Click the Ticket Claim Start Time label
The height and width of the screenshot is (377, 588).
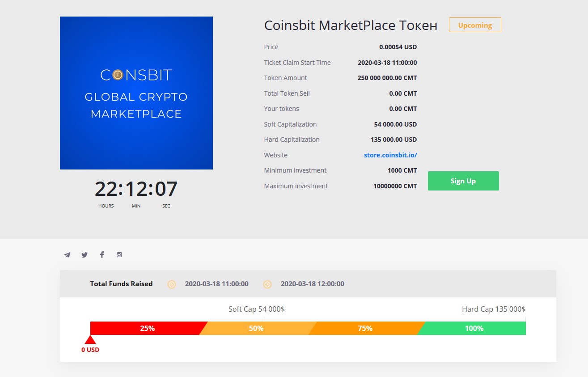(x=297, y=63)
